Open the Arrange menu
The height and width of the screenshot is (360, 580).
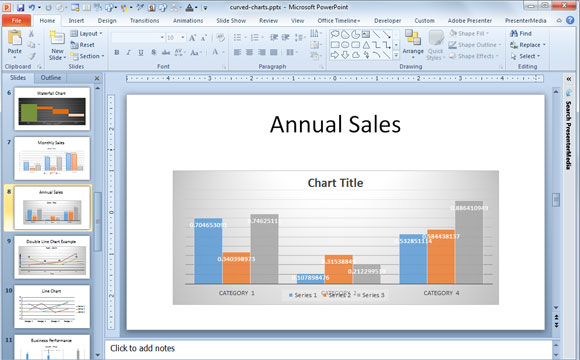(413, 44)
